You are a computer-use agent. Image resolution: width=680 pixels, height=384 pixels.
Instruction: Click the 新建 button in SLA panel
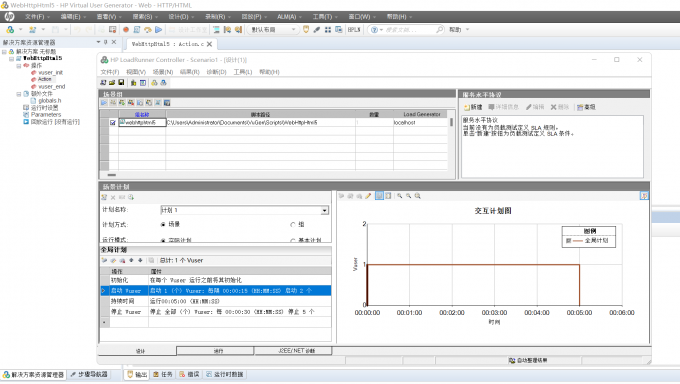(473, 107)
